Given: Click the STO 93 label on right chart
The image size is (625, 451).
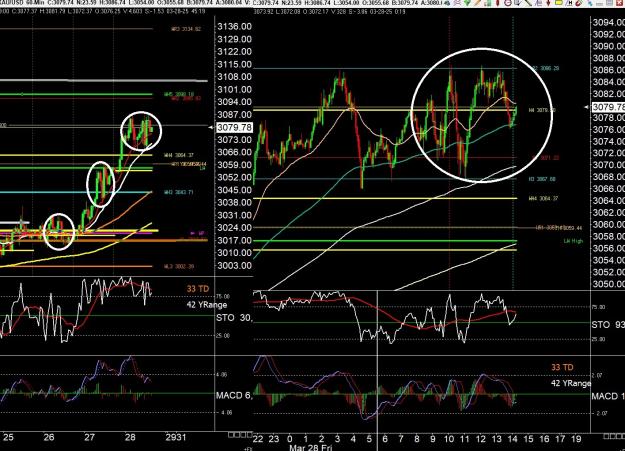Looking at the screenshot, I should point(608,325).
